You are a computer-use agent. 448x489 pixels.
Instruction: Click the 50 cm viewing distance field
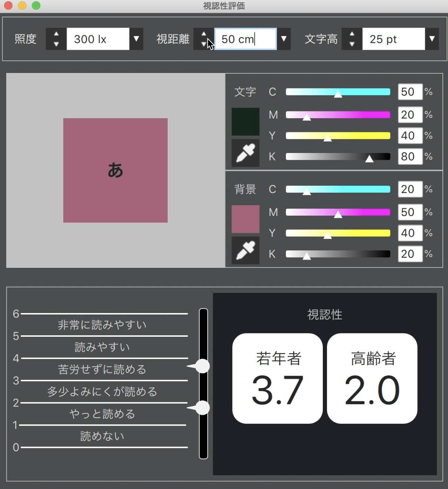coord(245,39)
